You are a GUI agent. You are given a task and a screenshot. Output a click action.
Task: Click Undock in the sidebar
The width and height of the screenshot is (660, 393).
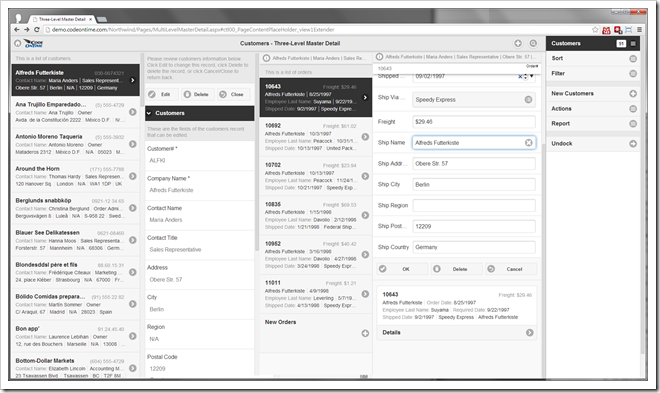(x=593, y=143)
